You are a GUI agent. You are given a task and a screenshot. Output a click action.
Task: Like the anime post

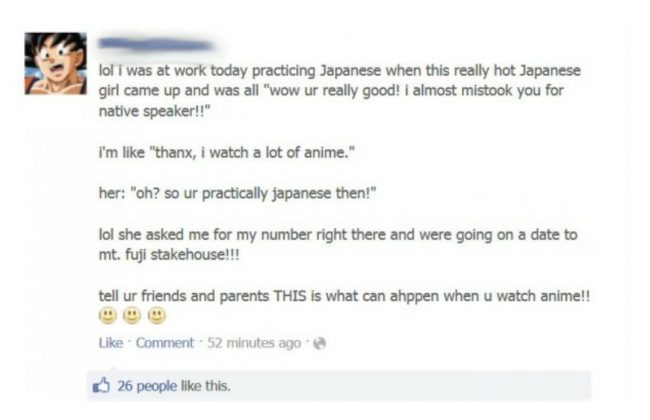pyautogui.click(x=111, y=343)
